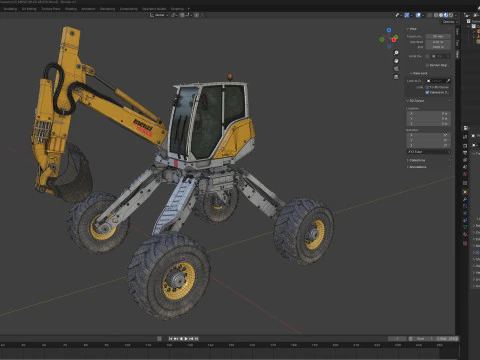This screenshot has width=480, height=360.
Task: Switch to solid viewport shading
Action: [x=441, y=15]
